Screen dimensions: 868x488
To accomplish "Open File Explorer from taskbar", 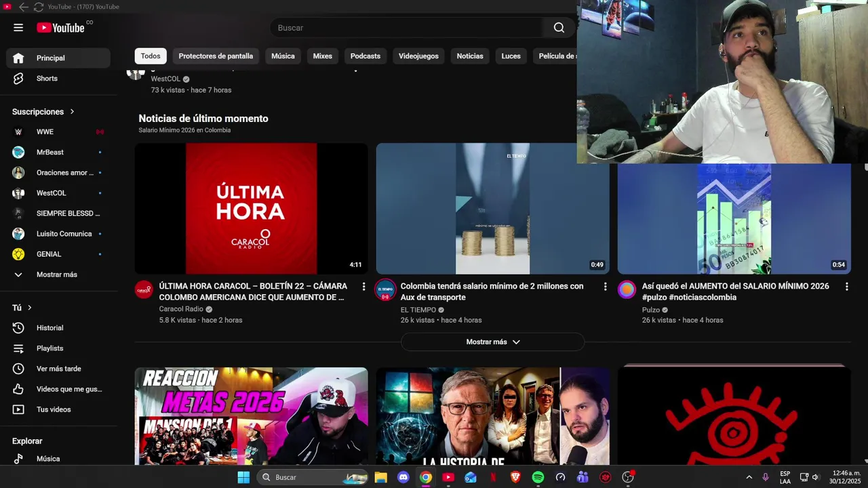I will [x=380, y=477].
